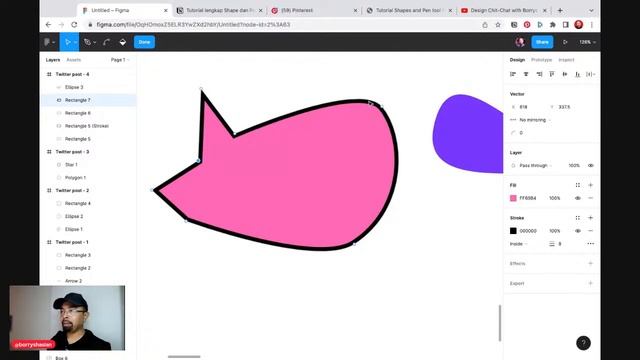Add an effect with plus icon
The width and height of the screenshot is (640, 360).
pyautogui.click(x=591, y=264)
